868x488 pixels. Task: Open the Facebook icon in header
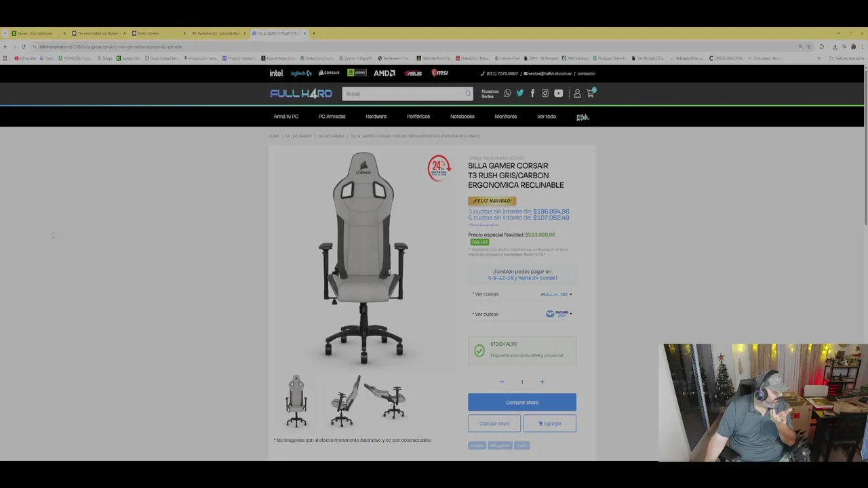tap(532, 94)
